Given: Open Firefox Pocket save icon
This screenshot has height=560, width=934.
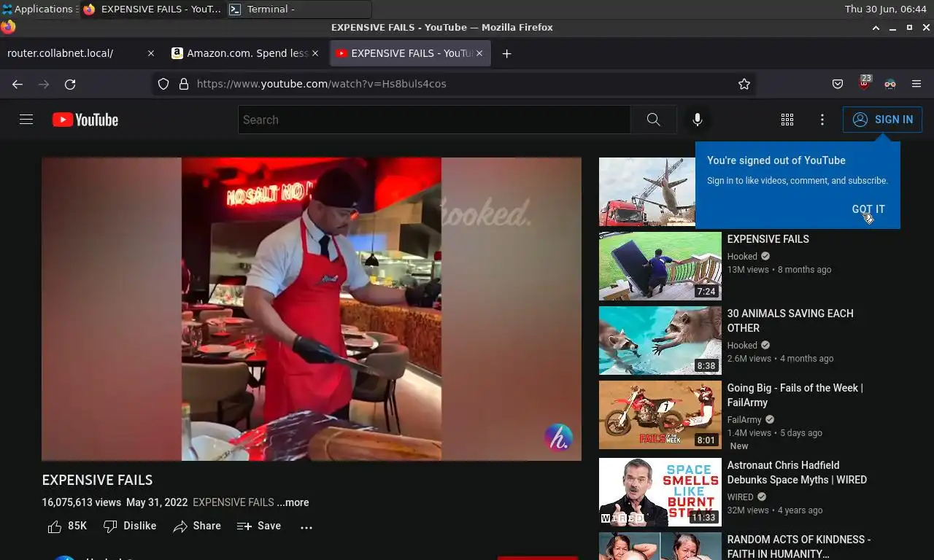Looking at the screenshot, I should (x=838, y=84).
